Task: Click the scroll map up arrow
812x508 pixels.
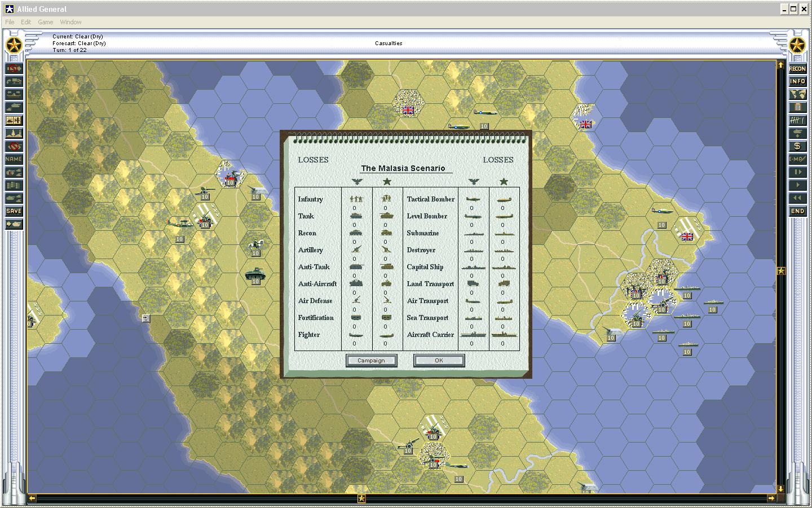Action: pos(781,65)
